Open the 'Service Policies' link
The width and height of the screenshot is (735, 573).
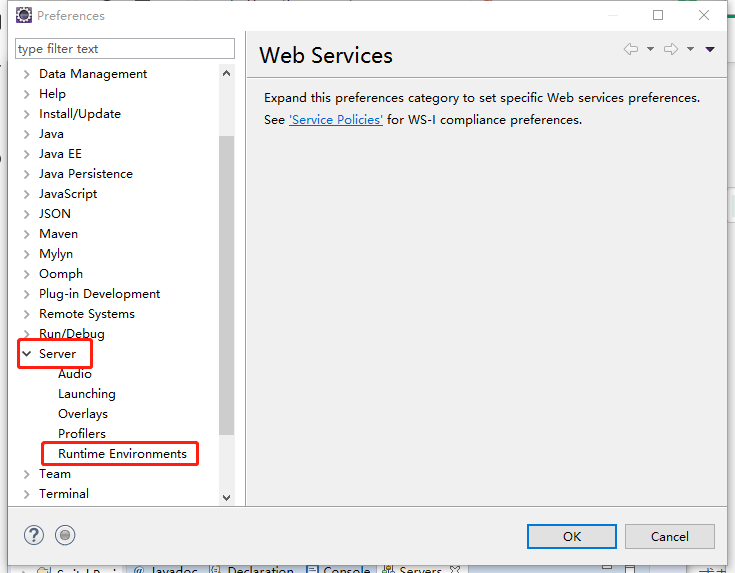(336, 120)
